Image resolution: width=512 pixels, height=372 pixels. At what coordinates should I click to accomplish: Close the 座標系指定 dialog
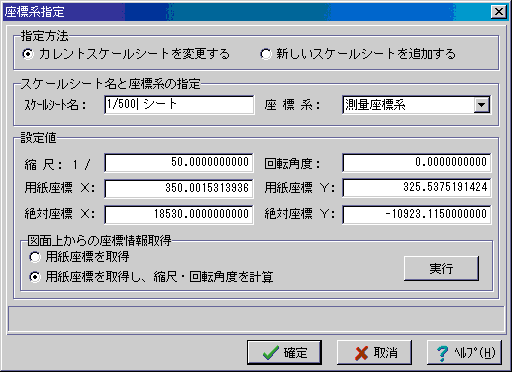point(499,12)
